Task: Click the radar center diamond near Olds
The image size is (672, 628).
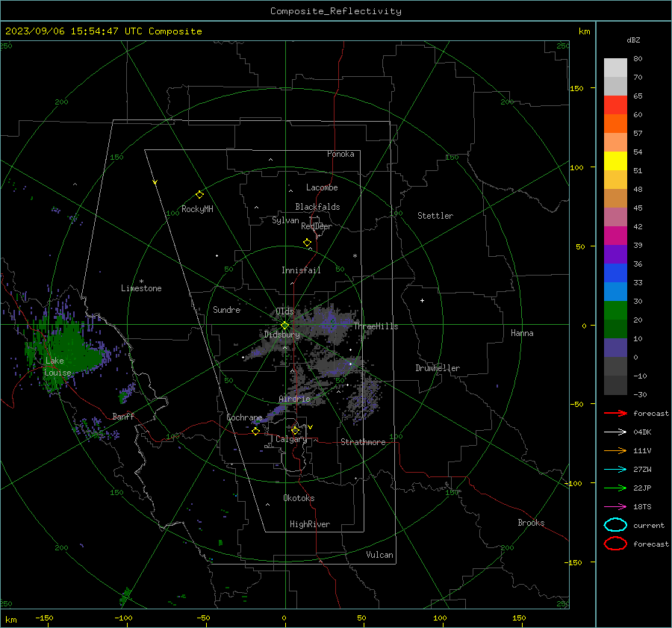Action: pyautogui.click(x=284, y=326)
